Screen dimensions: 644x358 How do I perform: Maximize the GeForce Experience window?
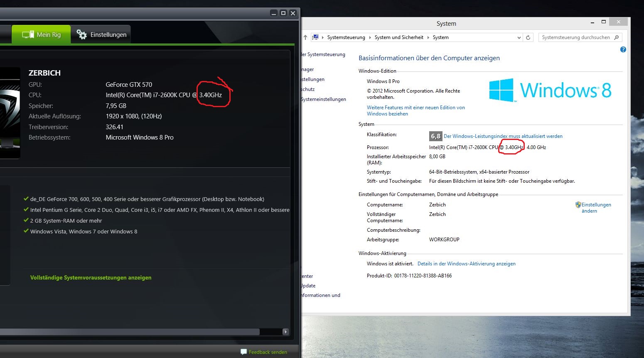tap(283, 13)
